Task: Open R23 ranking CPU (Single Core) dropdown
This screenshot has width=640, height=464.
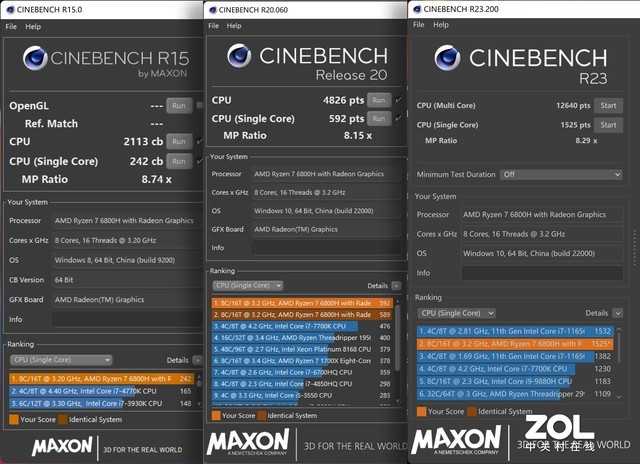Action: [x=456, y=313]
